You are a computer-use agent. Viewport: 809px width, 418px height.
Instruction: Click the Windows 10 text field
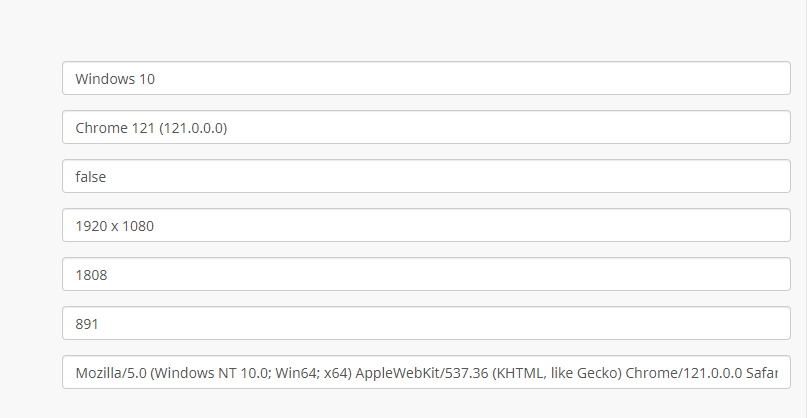(x=426, y=78)
